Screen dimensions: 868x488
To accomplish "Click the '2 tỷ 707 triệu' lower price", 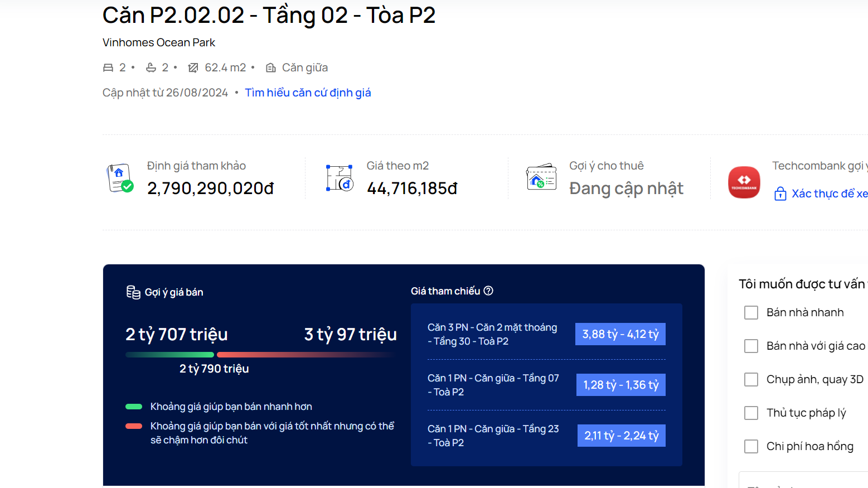I will pos(177,334).
